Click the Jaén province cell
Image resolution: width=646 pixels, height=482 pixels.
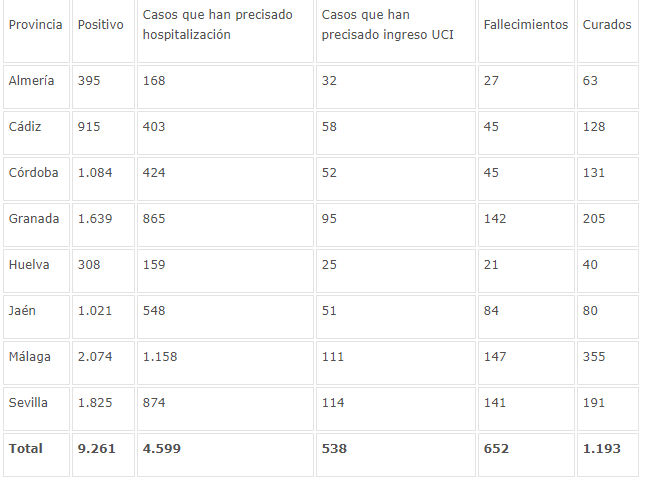tap(23, 310)
